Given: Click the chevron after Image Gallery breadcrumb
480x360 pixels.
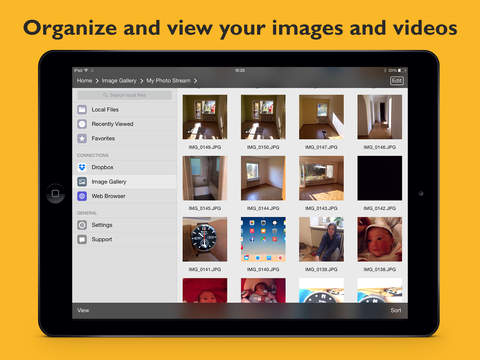Looking at the screenshot, I should 141,81.
